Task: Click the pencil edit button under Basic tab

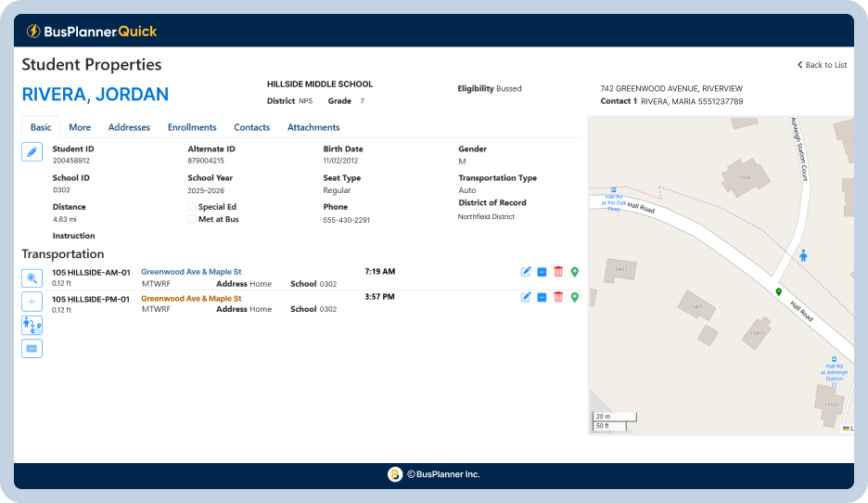Action: pyautogui.click(x=32, y=152)
